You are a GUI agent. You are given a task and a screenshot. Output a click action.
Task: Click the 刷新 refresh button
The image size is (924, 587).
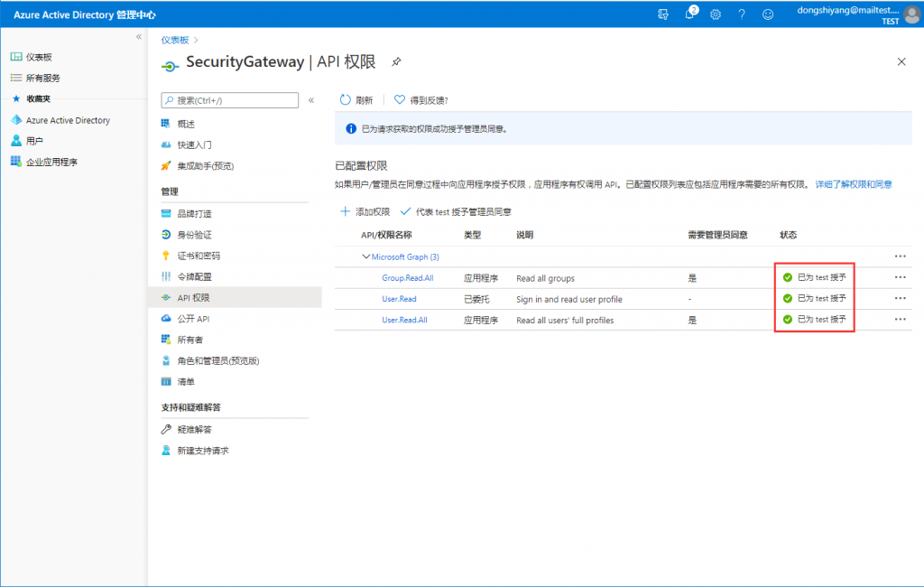point(356,100)
